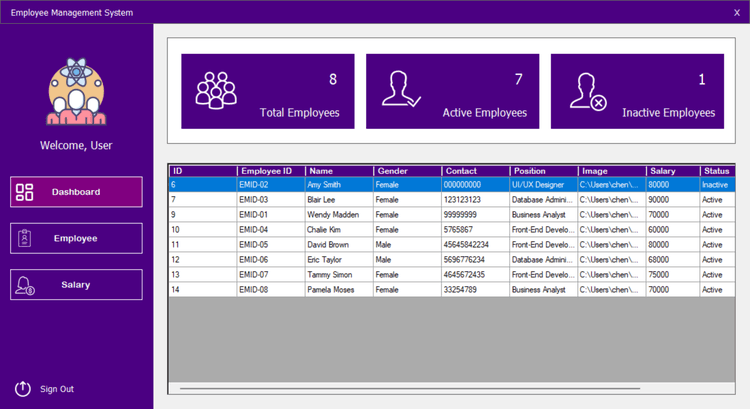This screenshot has width=750, height=409.
Task: Click the Total Employees group icon
Action: click(x=216, y=91)
